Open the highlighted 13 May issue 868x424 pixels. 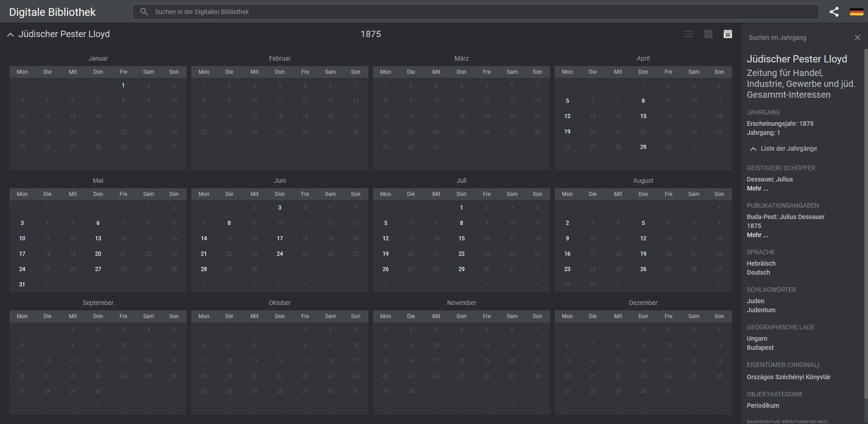[x=98, y=238]
